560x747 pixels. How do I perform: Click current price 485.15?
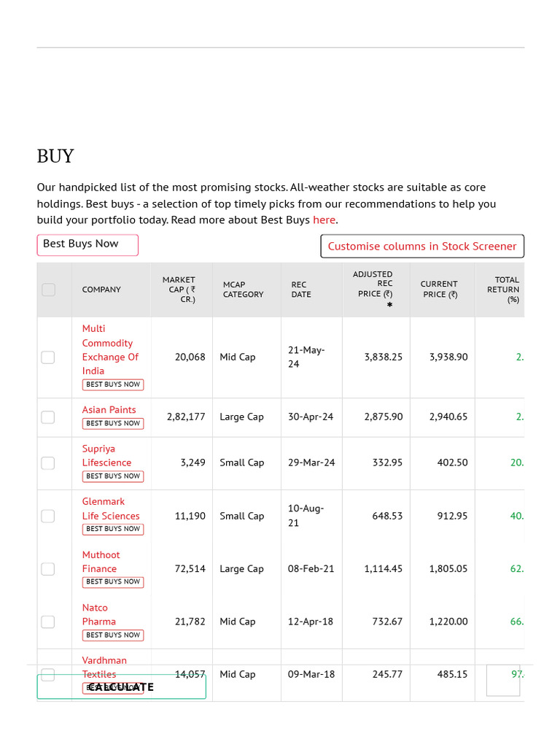[452, 674]
